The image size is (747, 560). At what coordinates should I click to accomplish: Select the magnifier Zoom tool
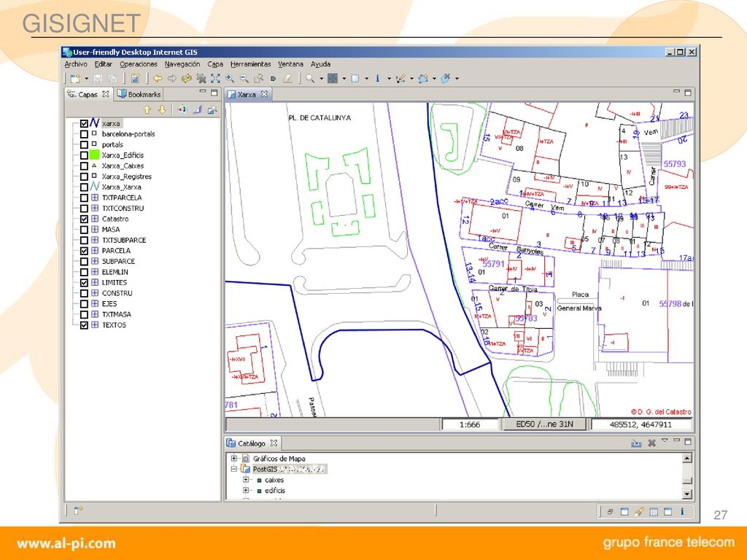310,79
